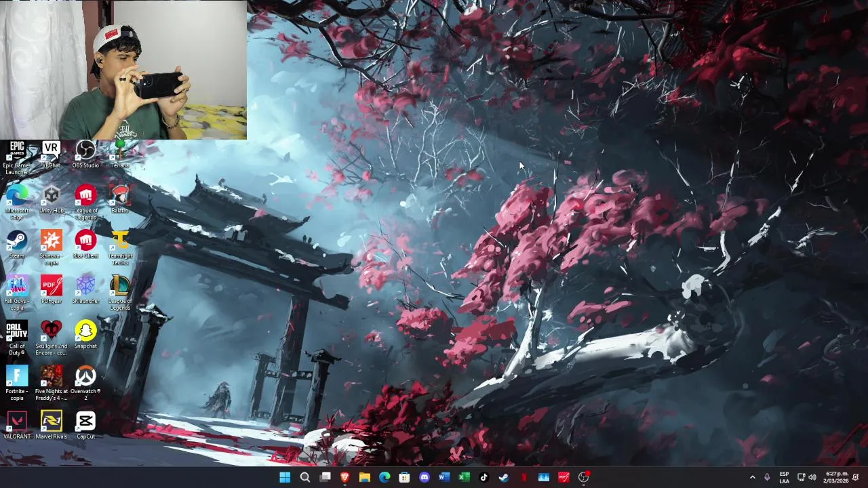Open PDFgear from the taskbar

click(564, 477)
